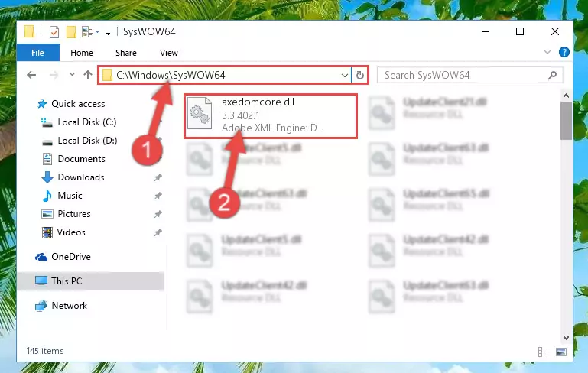Viewport: 588px width, 373px height.
Task: Click the pin icon beside Videos
Action: click(158, 232)
